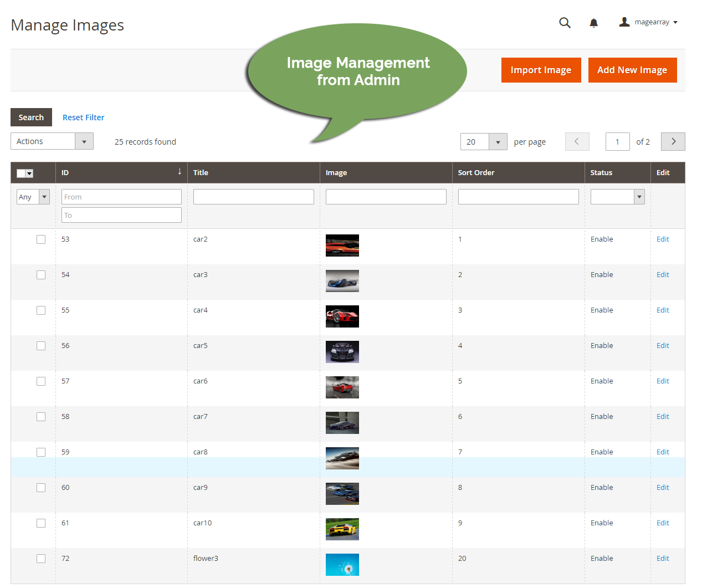Click the Reset Filter link

(x=83, y=117)
